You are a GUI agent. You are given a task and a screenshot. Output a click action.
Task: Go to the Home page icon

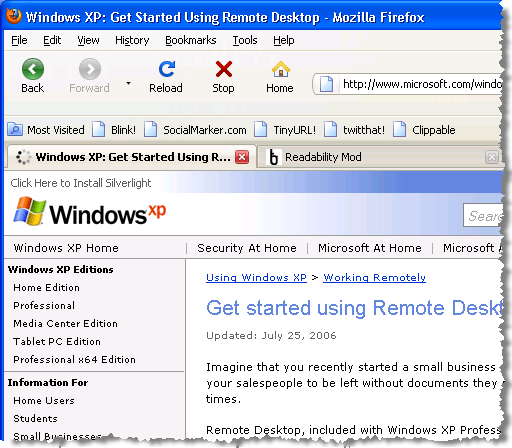coord(281,69)
